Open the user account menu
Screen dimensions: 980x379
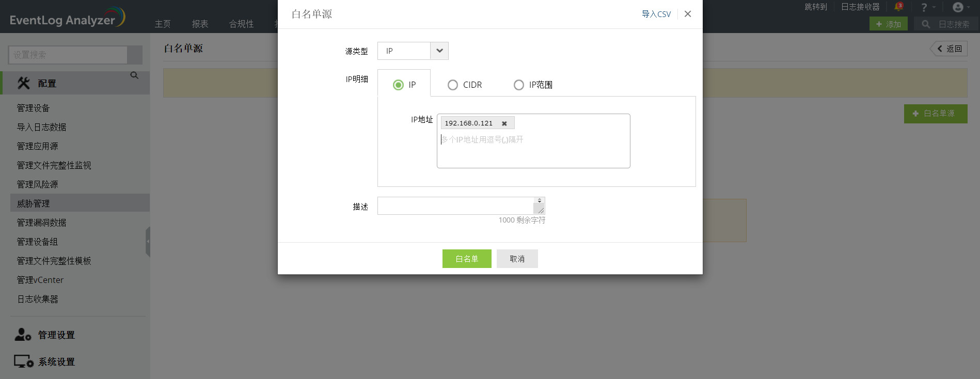(961, 7)
